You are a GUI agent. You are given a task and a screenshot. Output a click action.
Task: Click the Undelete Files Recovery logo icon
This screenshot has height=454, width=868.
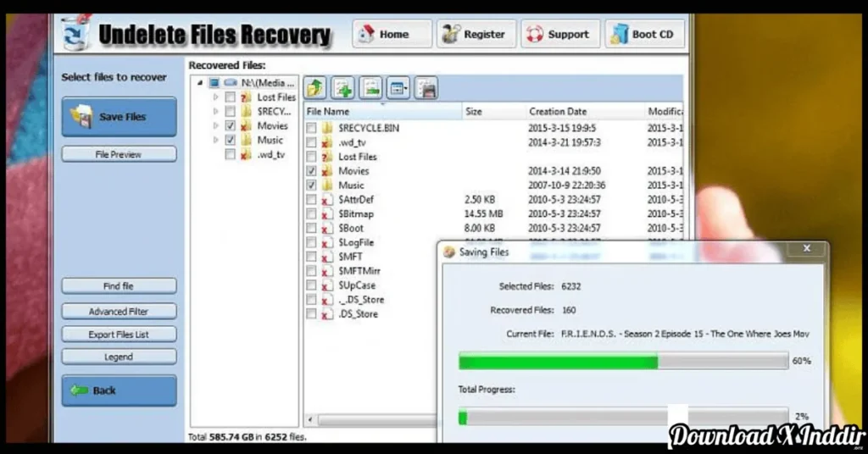(x=75, y=34)
